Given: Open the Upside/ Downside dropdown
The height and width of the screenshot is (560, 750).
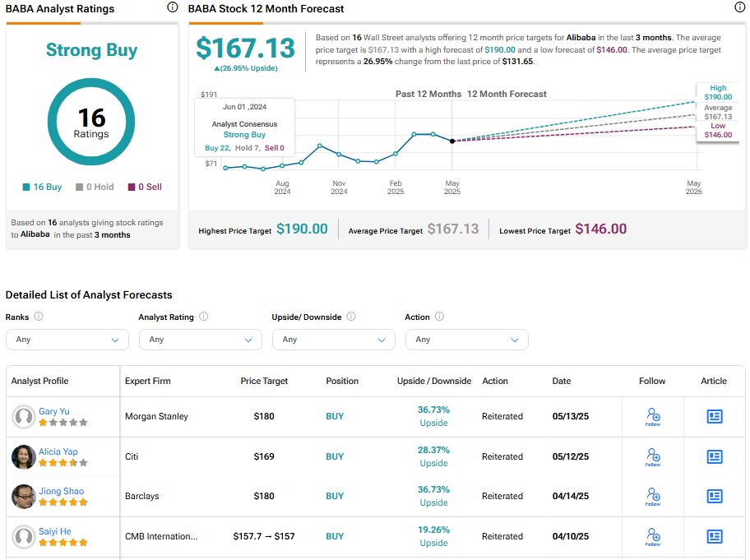Looking at the screenshot, I should tap(333, 340).
